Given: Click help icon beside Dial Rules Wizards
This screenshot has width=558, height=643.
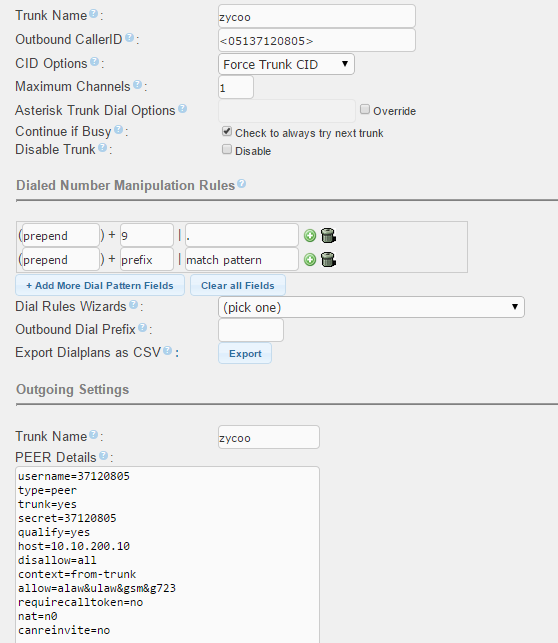Looking at the screenshot, I should click(133, 305).
